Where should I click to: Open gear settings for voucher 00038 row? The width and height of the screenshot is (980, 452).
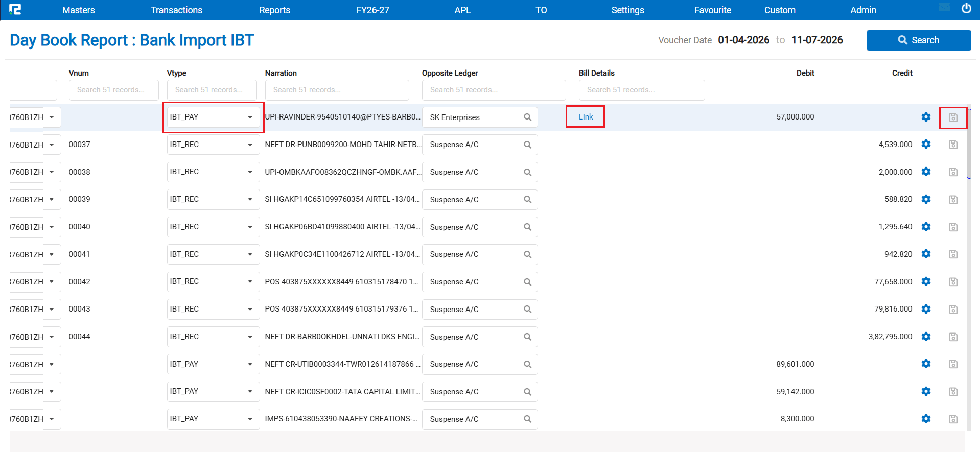click(x=926, y=172)
